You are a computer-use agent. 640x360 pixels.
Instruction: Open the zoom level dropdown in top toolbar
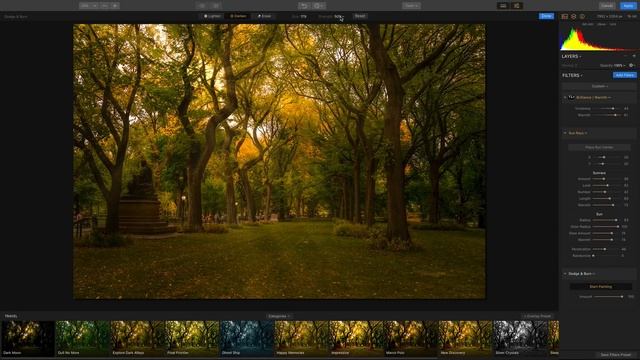[88, 6]
